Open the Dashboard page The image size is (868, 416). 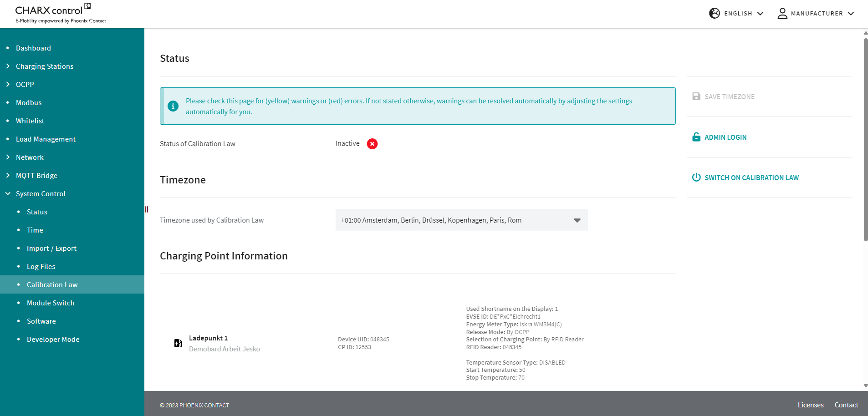pyautogui.click(x=33, y=48)
